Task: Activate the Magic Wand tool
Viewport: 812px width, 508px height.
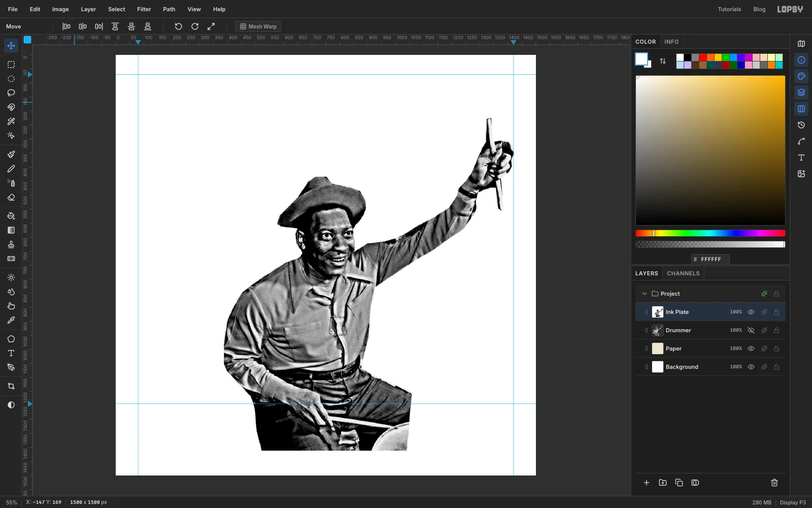Action: click(x=11, y=121)
